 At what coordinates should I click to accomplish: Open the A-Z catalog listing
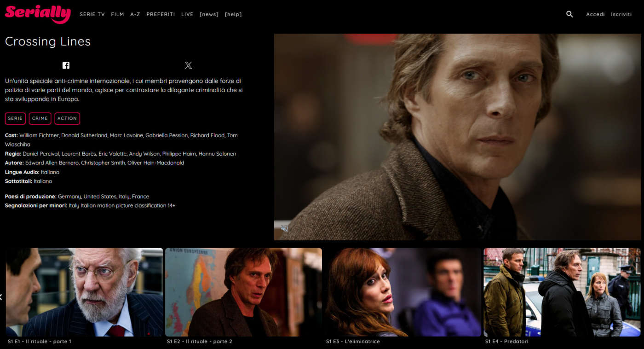click(x=135, y=14)
